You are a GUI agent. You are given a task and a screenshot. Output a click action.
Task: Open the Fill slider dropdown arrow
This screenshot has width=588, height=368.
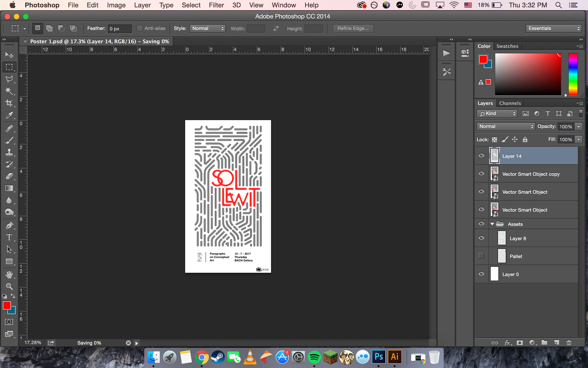[x=579, y=140]
